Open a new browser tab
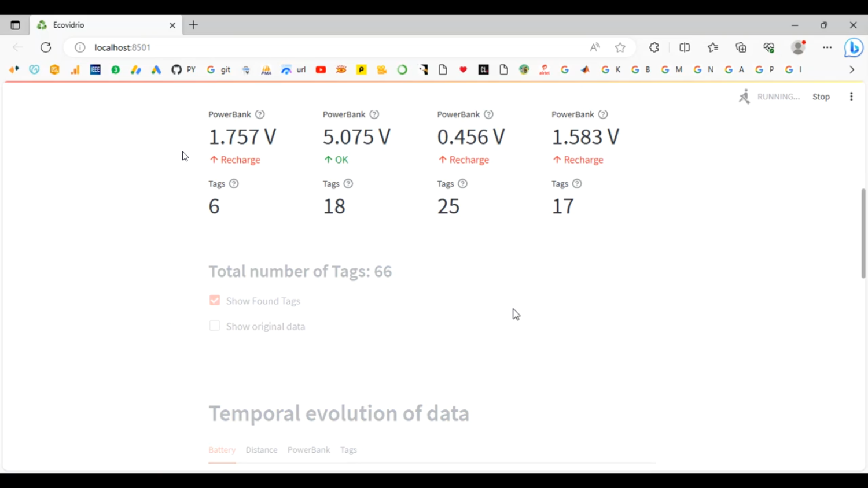 (194, 25)
